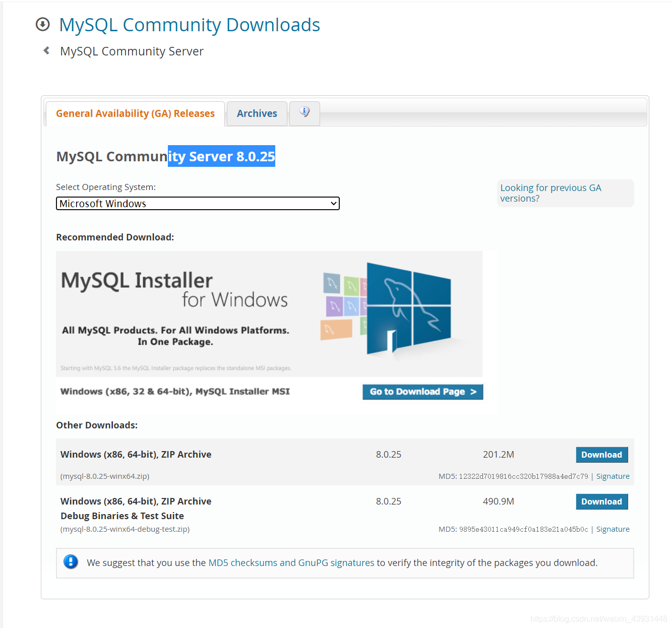
Task: Click version 8.0.25 in the 490.9M row
Action: [x=389, y=501]
